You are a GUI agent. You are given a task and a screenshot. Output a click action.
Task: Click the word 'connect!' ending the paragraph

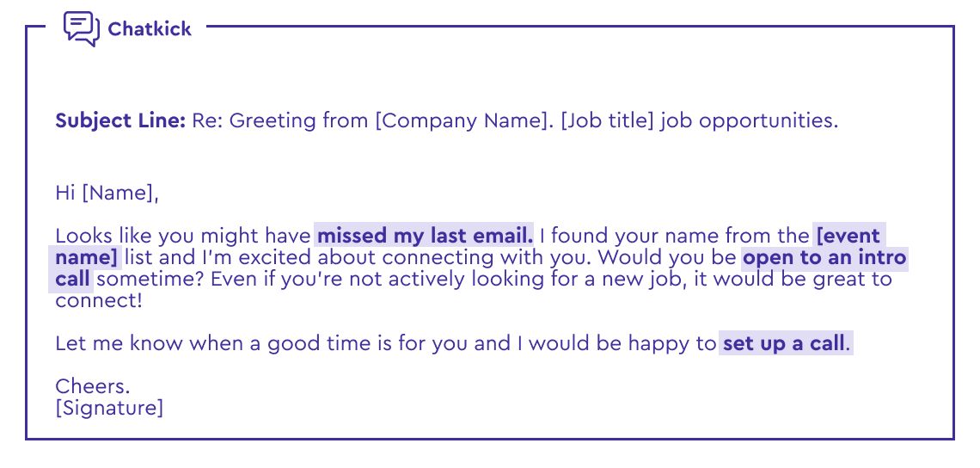coord(99,300)
